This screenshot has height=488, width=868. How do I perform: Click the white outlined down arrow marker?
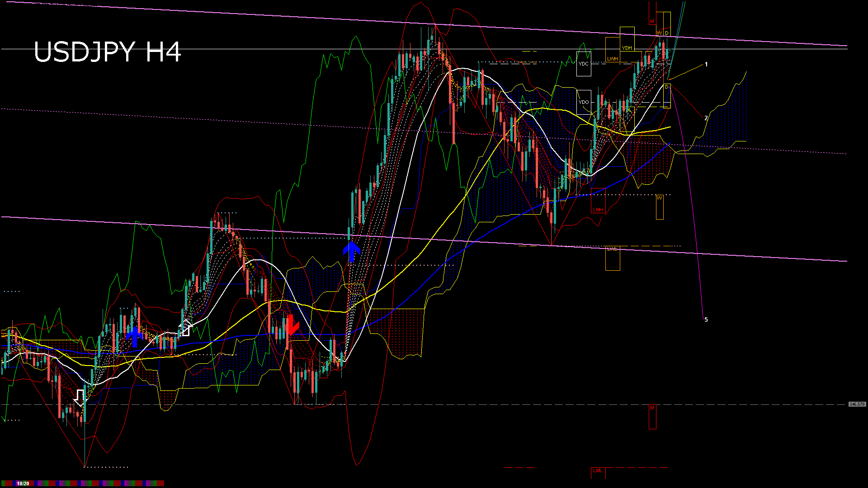[x=80, y=398]
